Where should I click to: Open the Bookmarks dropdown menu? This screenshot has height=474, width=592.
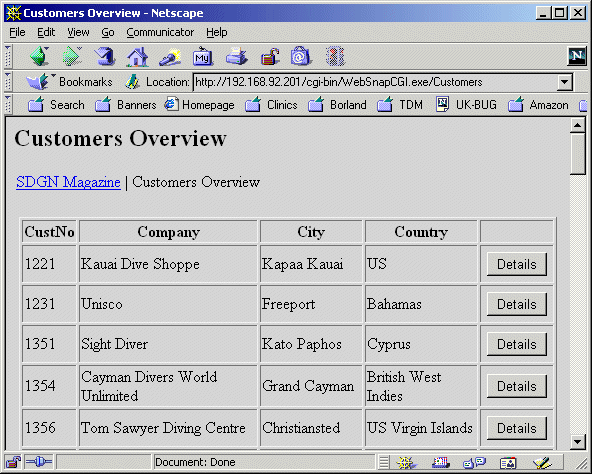click(x=69, y=82)
